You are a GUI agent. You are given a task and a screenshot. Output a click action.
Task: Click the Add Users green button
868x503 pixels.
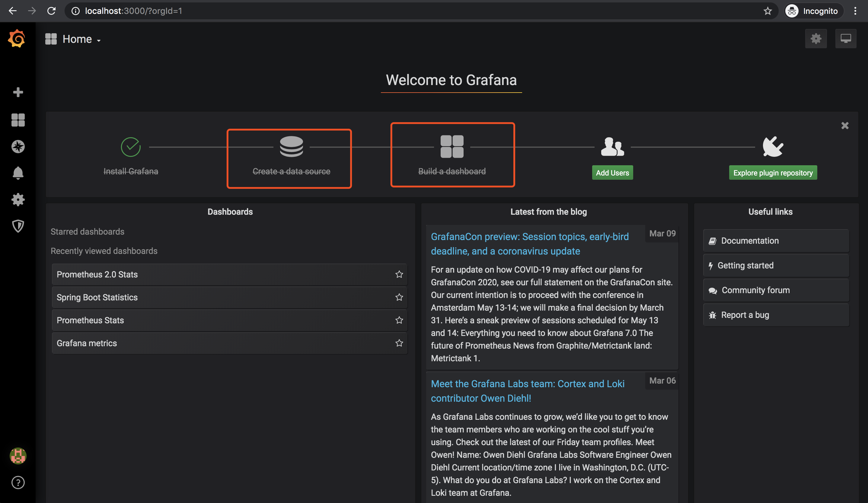click(612, 173)
